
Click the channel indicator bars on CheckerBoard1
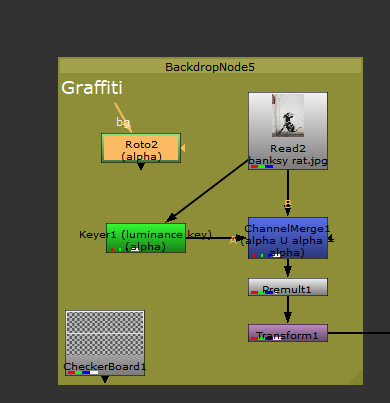83,372
